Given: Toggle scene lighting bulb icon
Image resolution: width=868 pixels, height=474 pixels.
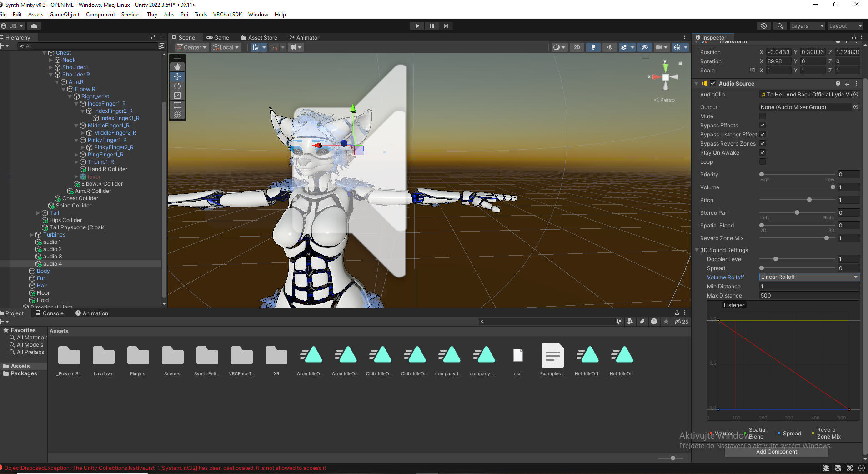Looking at the screenshot, I should click(x=593, y=47).
